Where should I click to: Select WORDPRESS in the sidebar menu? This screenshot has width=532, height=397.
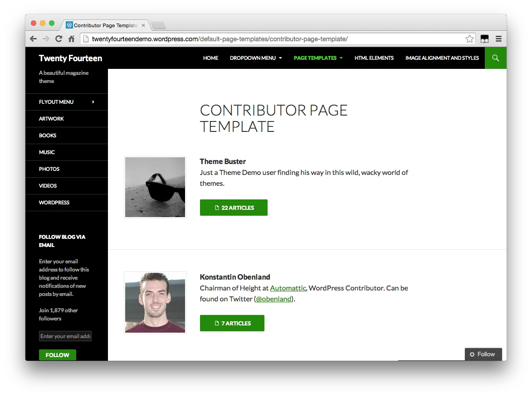click(67, 203)
